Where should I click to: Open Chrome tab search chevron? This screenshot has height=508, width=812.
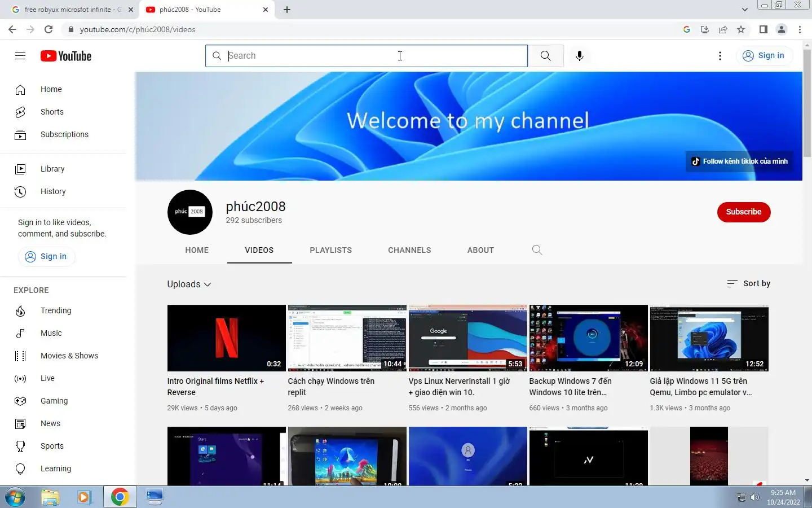tap(744, 10)
